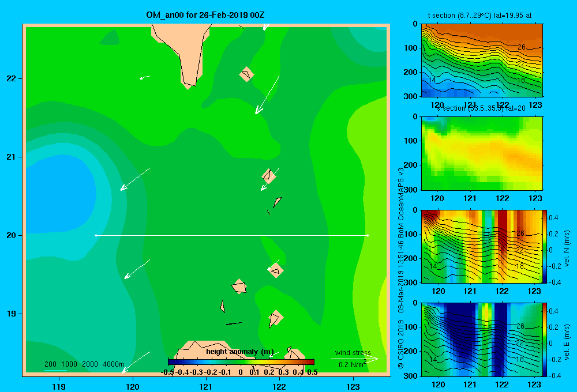Click the wind arrow near latitude 19.5 west
Screen dimensions: 577x392
pos(137,269)
